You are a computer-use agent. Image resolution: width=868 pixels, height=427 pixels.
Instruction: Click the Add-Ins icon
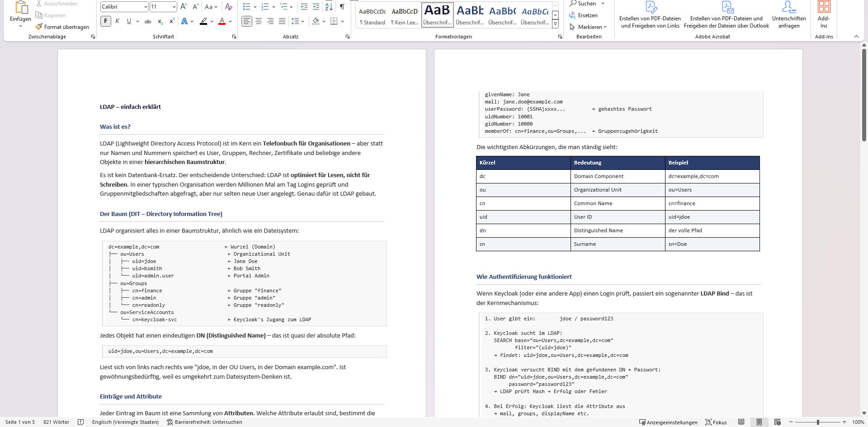(824, 7)
